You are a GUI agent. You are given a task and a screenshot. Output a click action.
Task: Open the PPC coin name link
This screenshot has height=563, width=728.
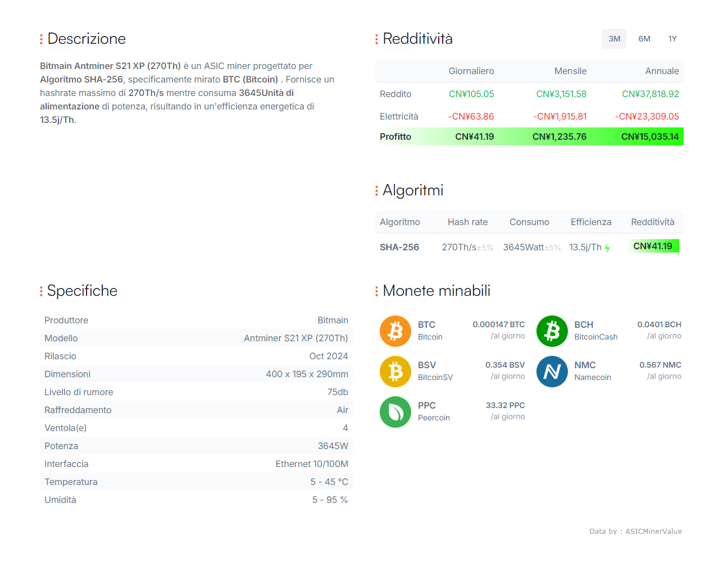427,405
